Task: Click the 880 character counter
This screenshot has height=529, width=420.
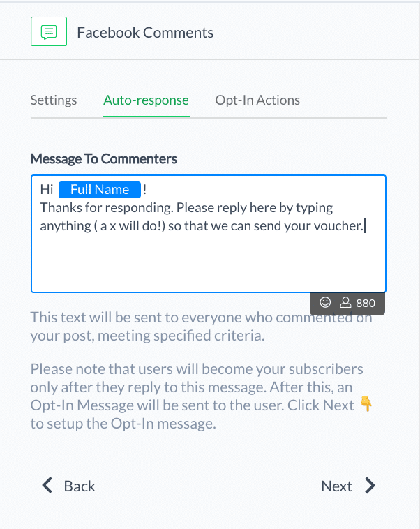Action: pos(366,303)
